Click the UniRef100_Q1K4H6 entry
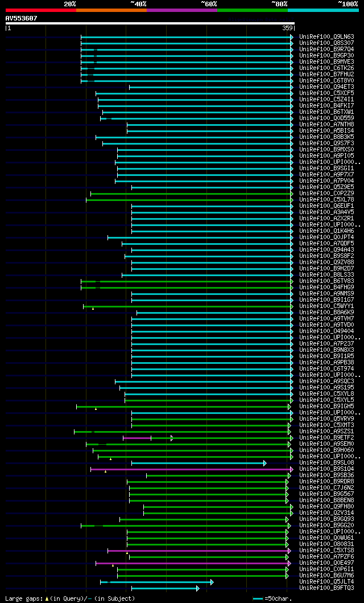The image size is (364, 603). point(327,231)
